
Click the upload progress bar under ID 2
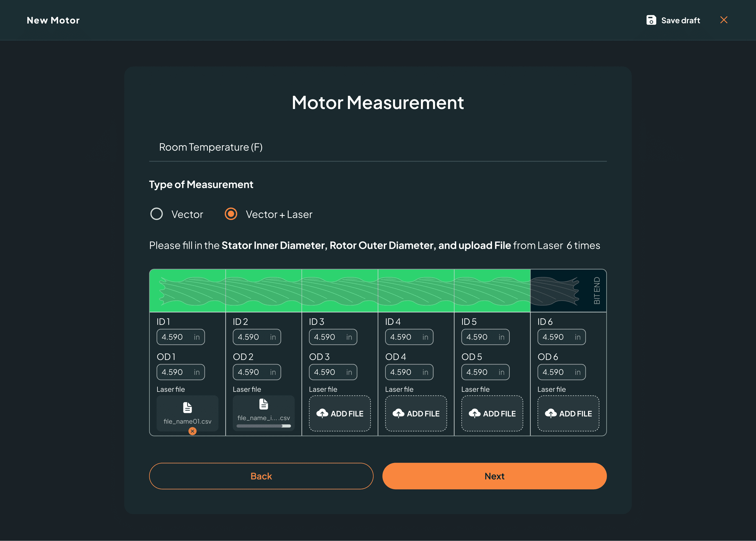(x=263, y=426)
